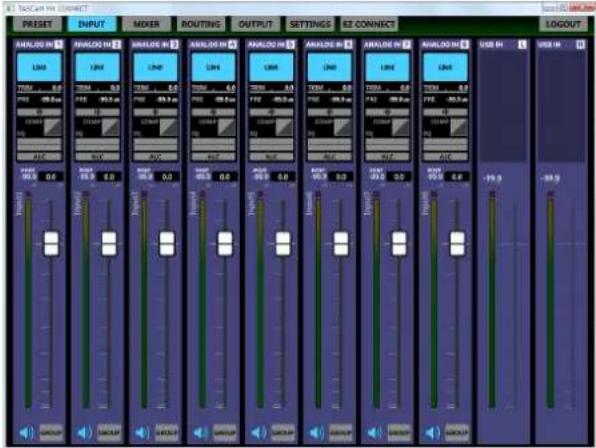Click the GROUP button on Analog In 5
This screenshot has height=448, width=596.
283,433
